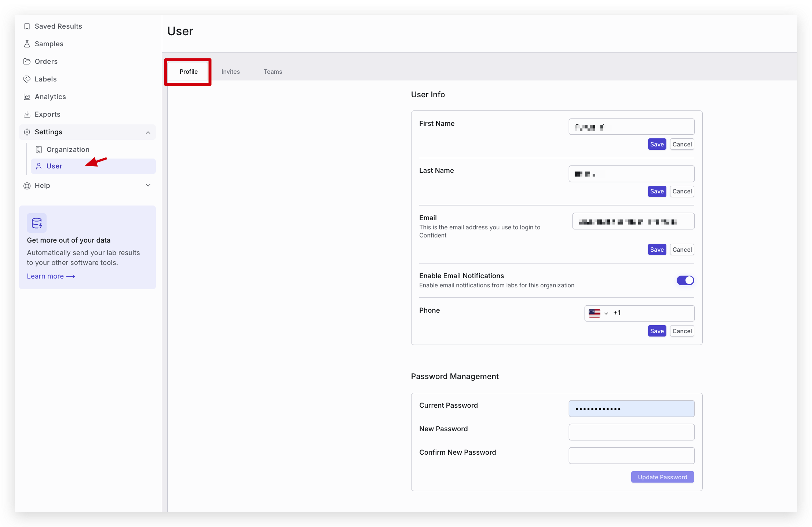Click the Saved Results bookmark icon
812x527 pixels.
[x=27, y=26]
